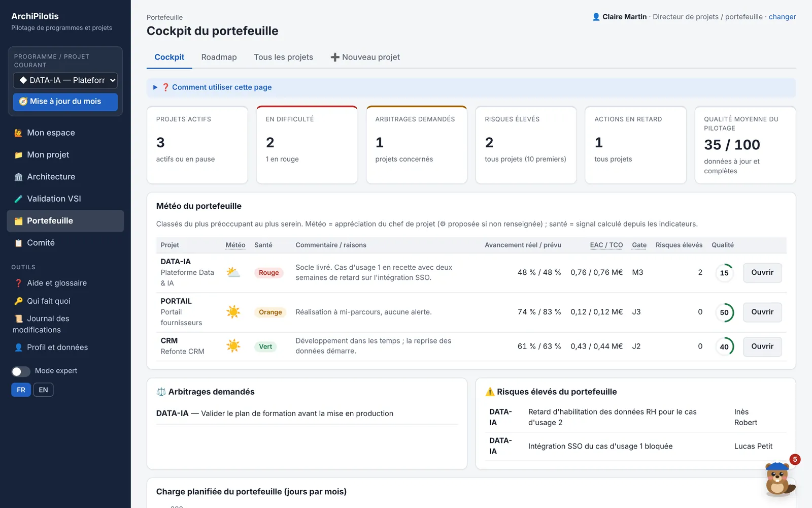Screen dimensions: 812x508
Task: Toggle Mode expert switch
Action: (21, 371)
